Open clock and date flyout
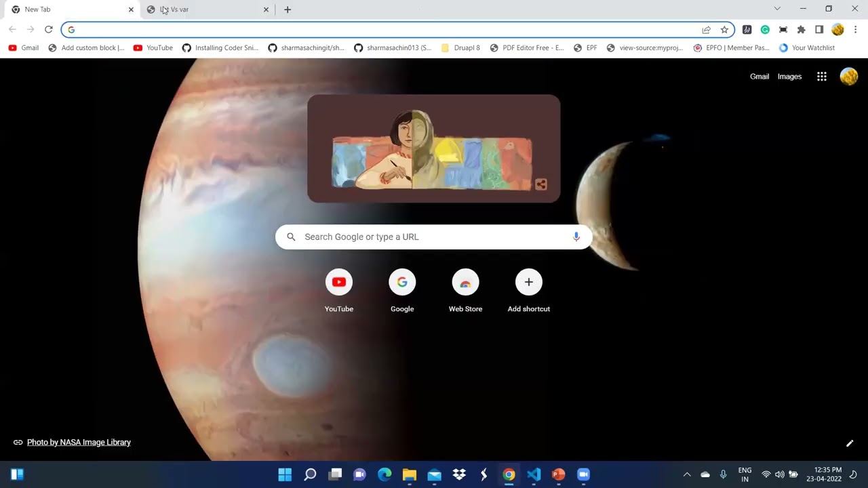The width and height of the screenshot is (868, 488). pyautogui.click(x=824, y=474)
